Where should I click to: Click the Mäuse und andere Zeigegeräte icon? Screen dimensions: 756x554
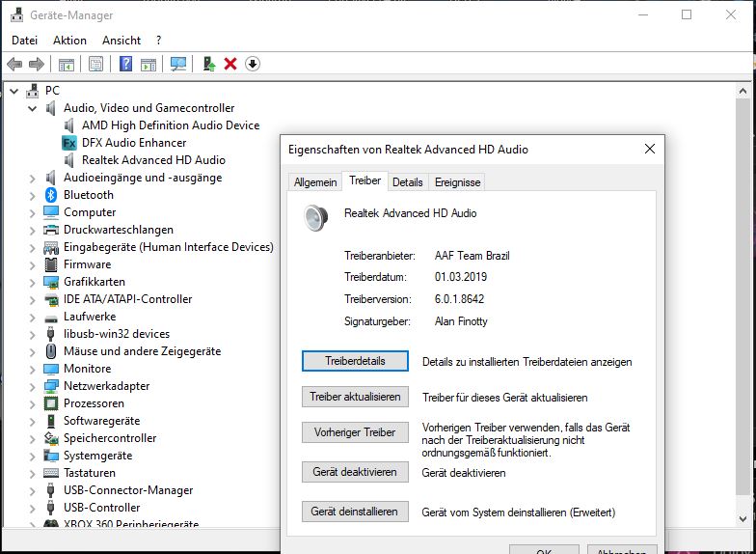click(x=51, y=351)
